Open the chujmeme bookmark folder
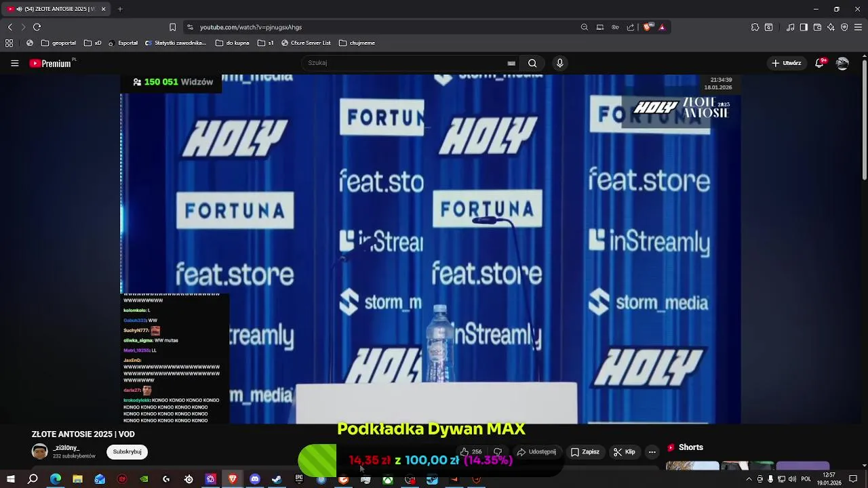The image size is (868, 488). point(357,43)
